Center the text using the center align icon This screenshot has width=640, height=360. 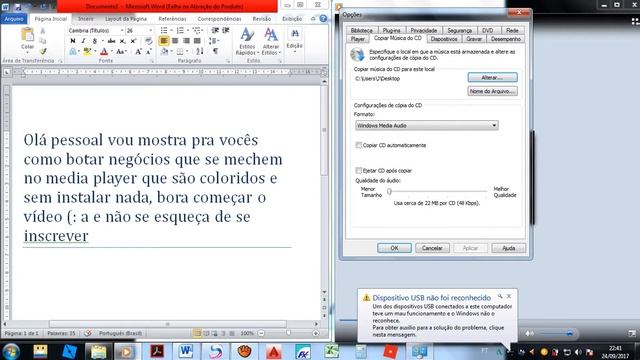coord(175,41)
